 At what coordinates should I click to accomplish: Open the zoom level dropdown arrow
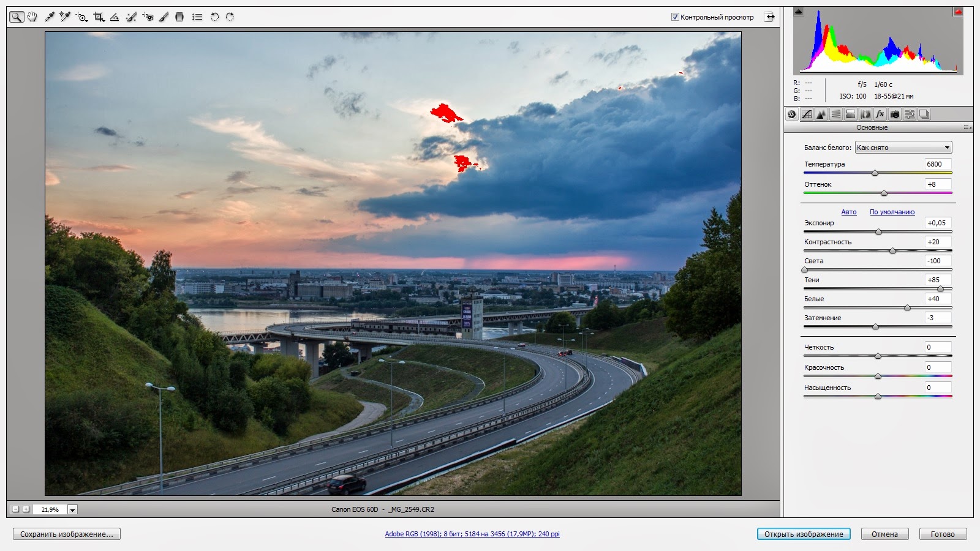tap(72, 509)
